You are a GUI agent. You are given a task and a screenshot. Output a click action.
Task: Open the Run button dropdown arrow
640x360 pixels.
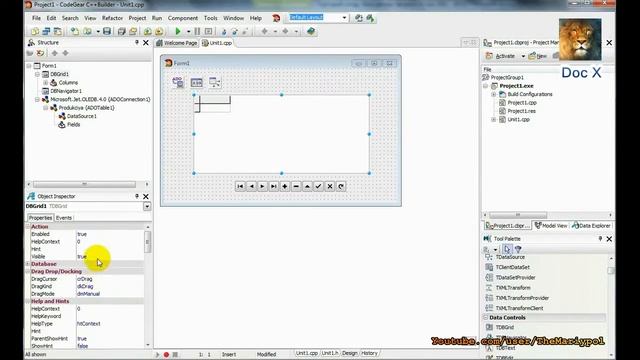coord(188,31)
